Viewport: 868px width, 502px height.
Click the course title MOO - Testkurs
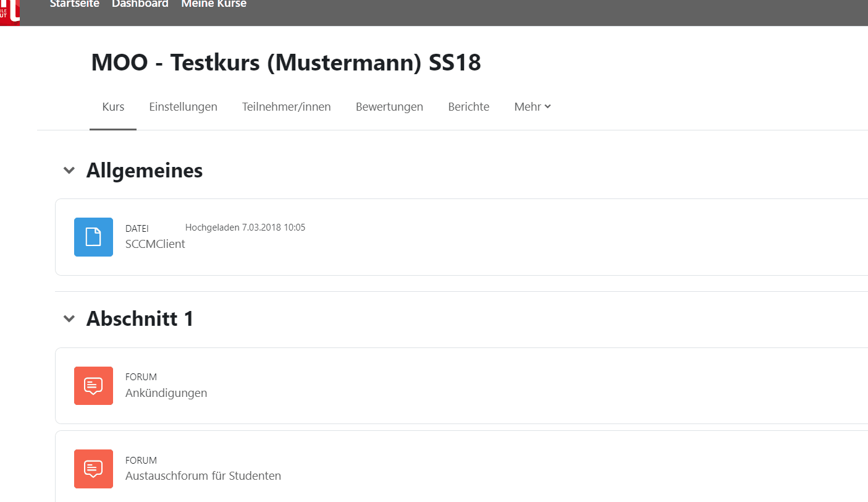click(x=285, y=62)
